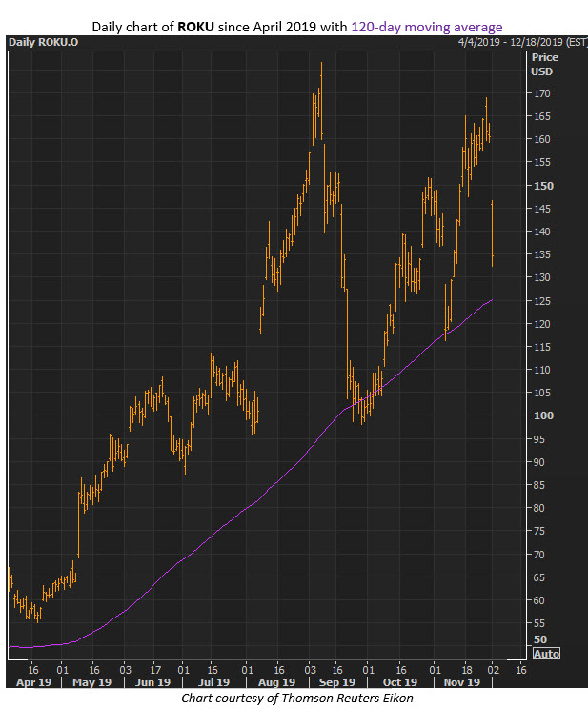The width and height of the screenshot is (588, 709).
Task: Click the 150 price axis value
Action: (x=543, y=186)
